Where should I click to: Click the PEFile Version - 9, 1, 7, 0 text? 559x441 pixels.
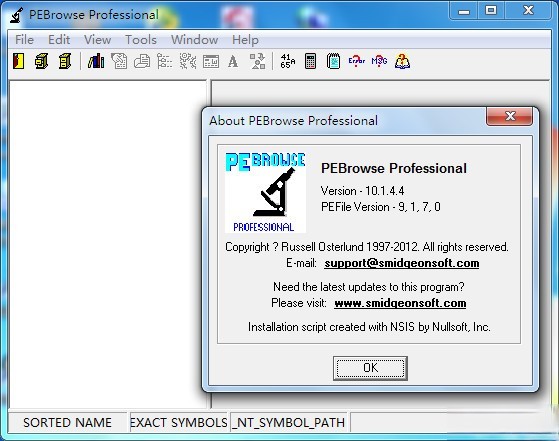click(380, 207)
